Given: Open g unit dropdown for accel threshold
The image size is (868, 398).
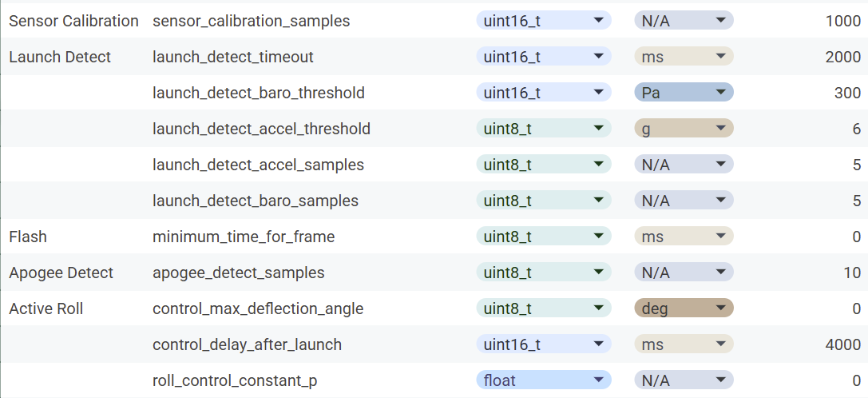Looking at the screenshot, I should point(684,129).
